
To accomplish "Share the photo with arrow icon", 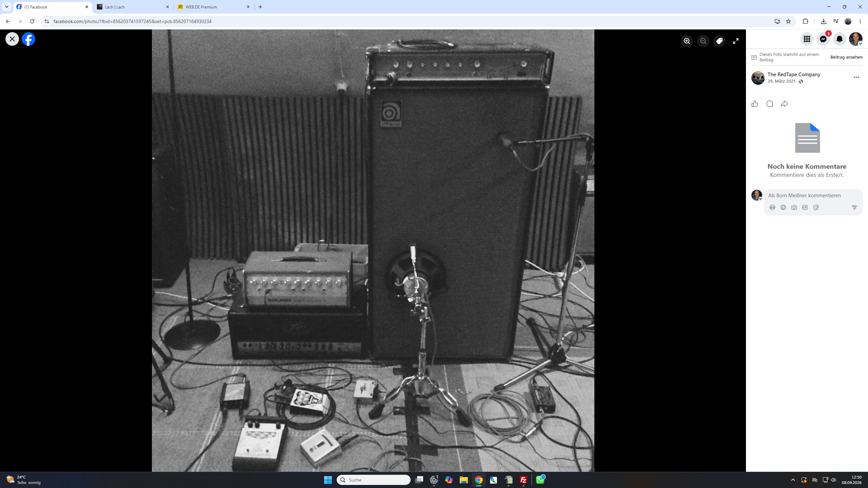I will (x=785, y=104).
